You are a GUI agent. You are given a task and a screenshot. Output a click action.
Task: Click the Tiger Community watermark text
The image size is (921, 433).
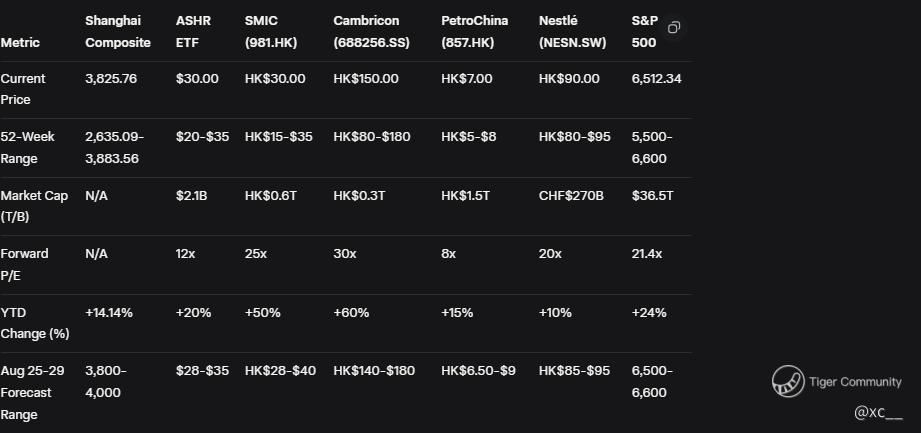click(x=855, y=382)
